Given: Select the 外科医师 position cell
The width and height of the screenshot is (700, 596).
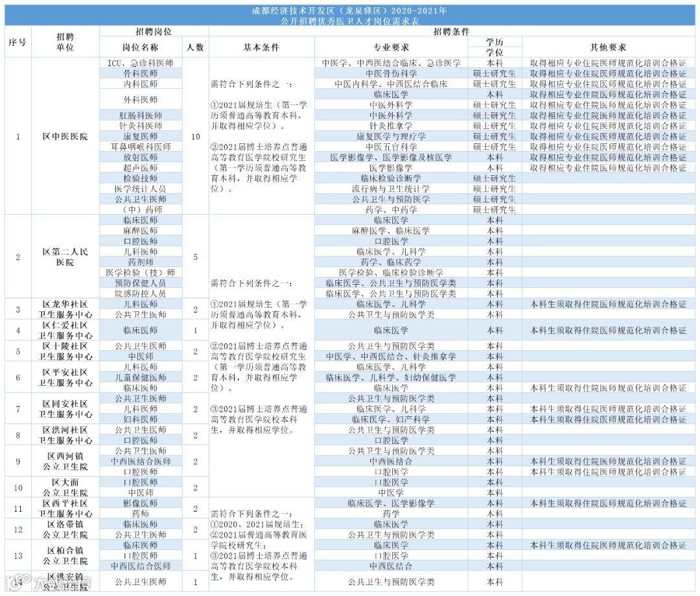Looking at the screenshot, I should (141, 100).
